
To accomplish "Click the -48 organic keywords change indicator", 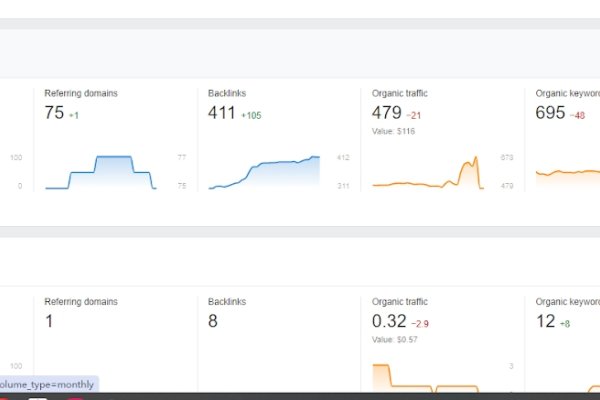I will pyautogui.click(x=578, y=115).
